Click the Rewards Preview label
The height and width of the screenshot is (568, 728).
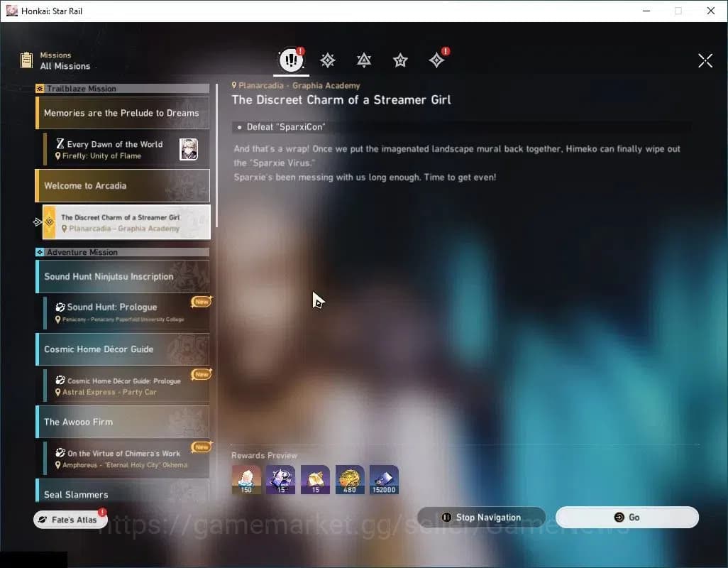click(x=264, y=456)
